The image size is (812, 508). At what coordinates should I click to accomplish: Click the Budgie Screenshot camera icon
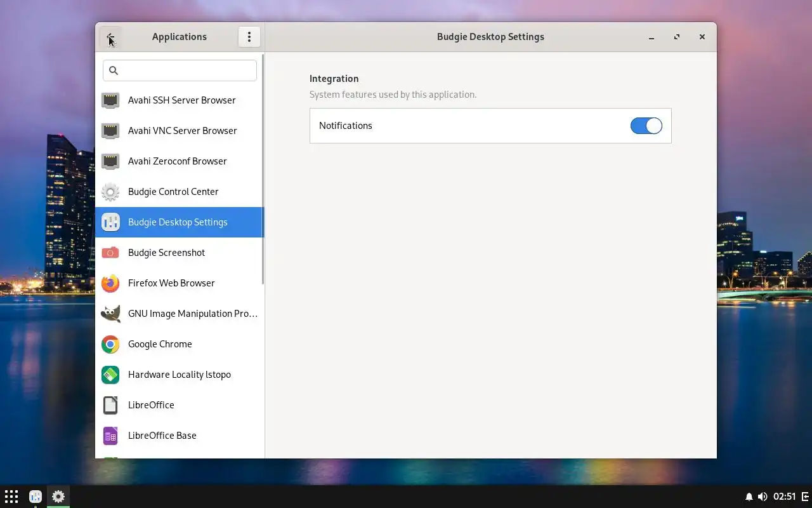tap(110, 253)
